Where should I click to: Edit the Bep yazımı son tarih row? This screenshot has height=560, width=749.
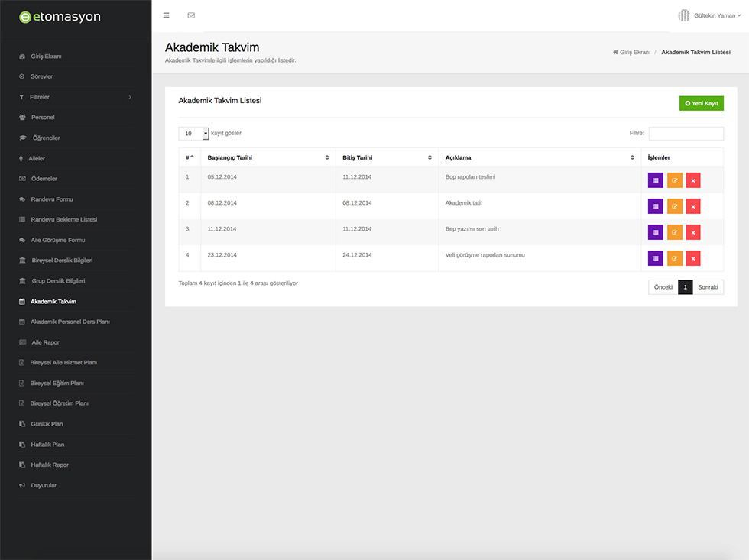674,232
